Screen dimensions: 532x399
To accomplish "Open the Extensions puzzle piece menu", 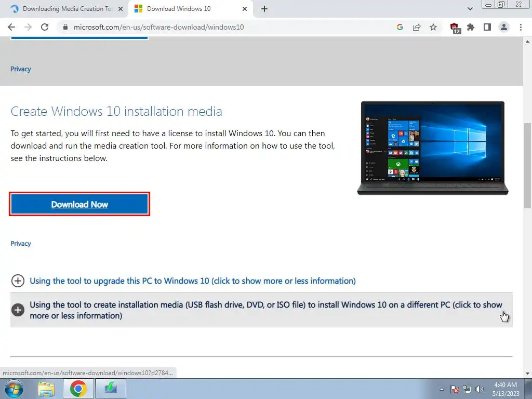I will pos(471,27).
